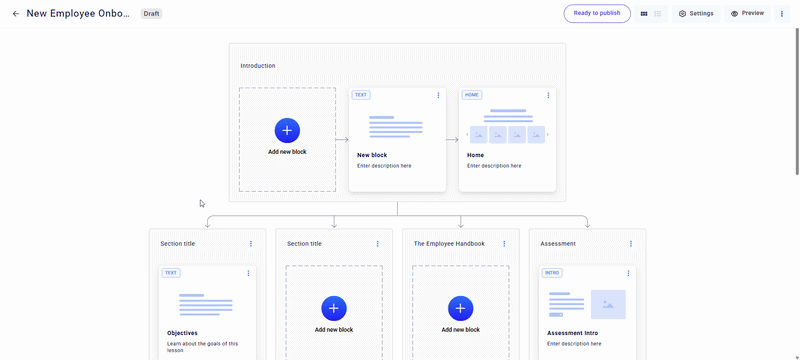This screenshot has height=360, width=800.
Task: Open course Settings
Action: point(696,14)
